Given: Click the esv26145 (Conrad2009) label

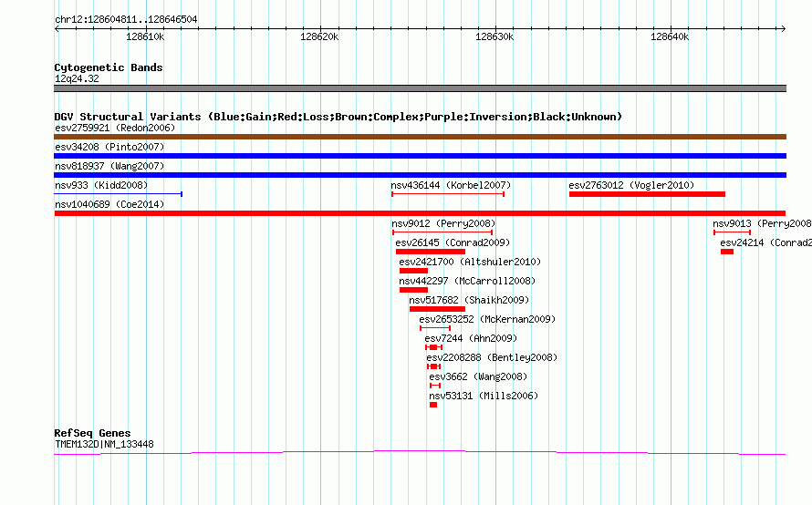Looking at the screenshot, I should [453, 242].
